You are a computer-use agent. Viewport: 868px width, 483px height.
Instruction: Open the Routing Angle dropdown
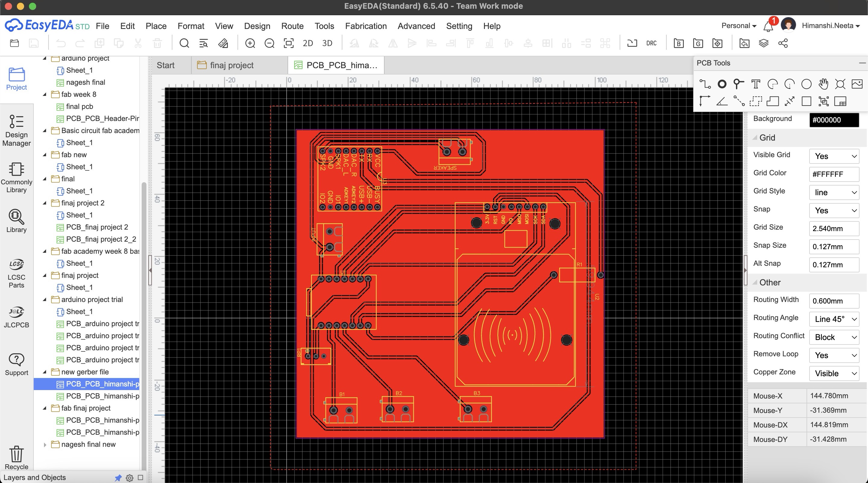(834, 319)
